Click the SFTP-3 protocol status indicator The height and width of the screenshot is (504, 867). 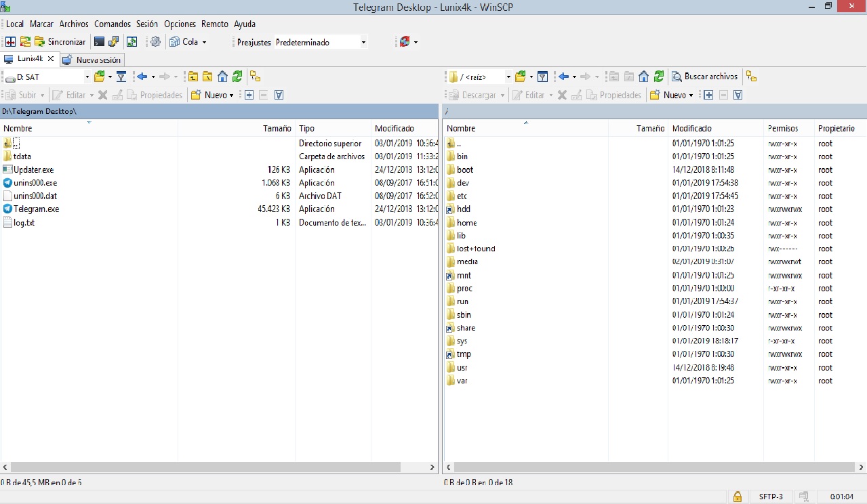tap(771, 497)
